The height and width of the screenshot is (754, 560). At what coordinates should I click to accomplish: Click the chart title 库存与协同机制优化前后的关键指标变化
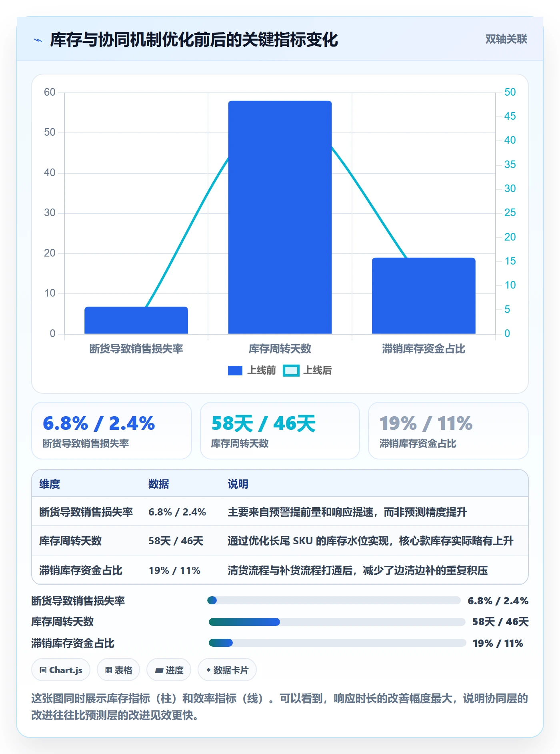pyautogui.click(x=194, y=40)
